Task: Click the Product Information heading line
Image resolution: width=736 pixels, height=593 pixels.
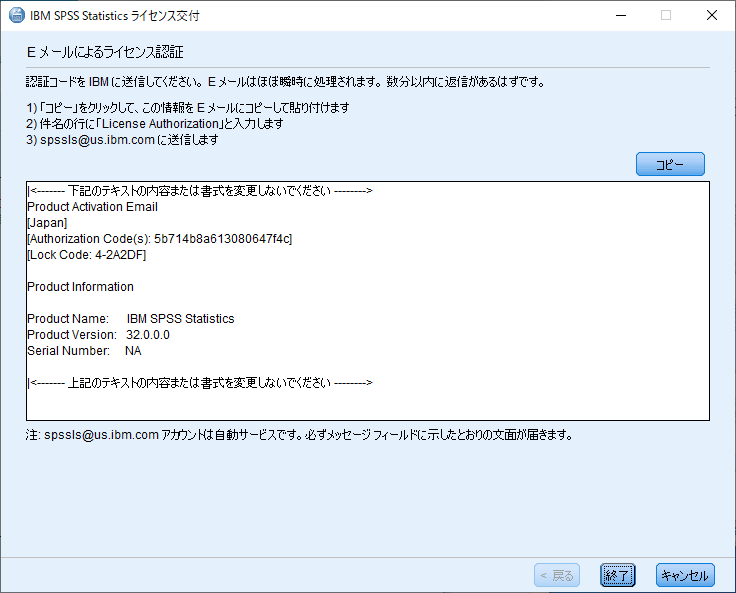Action: point(80,287)
